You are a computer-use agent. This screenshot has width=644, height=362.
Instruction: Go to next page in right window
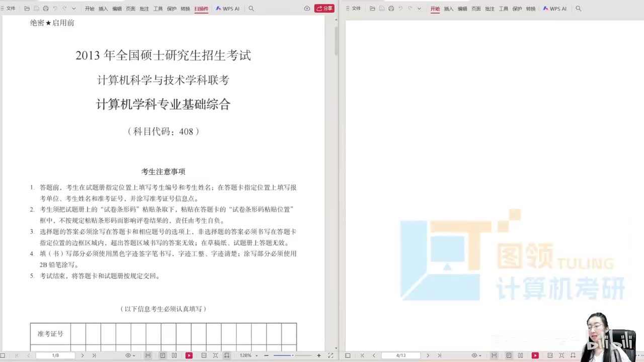coord(428,355)
